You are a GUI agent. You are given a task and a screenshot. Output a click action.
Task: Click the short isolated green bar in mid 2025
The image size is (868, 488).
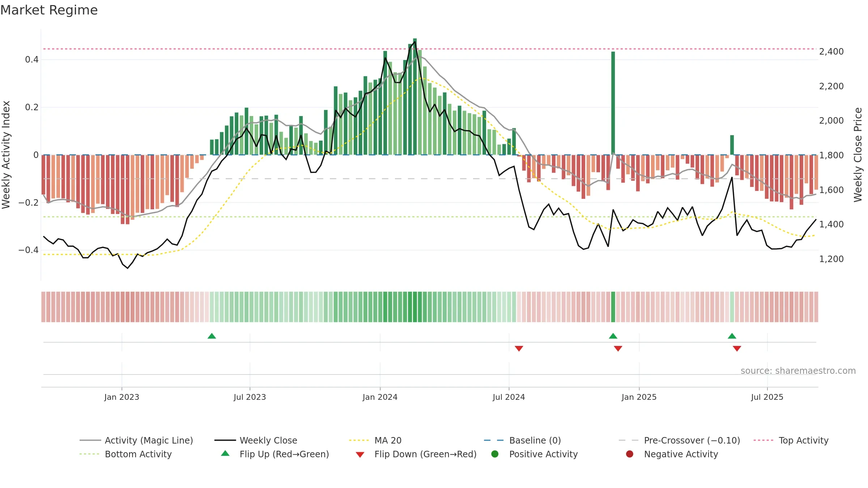pos(732,145)
